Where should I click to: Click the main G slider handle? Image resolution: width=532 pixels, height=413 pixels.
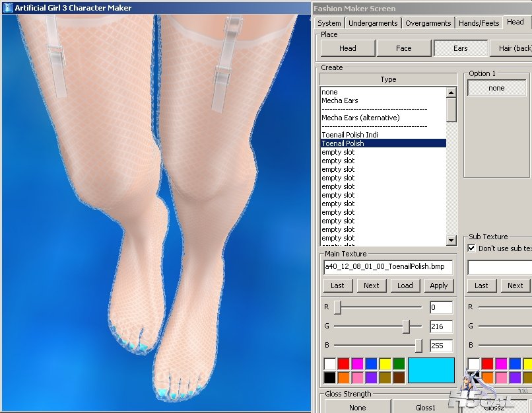coord(407,326)
